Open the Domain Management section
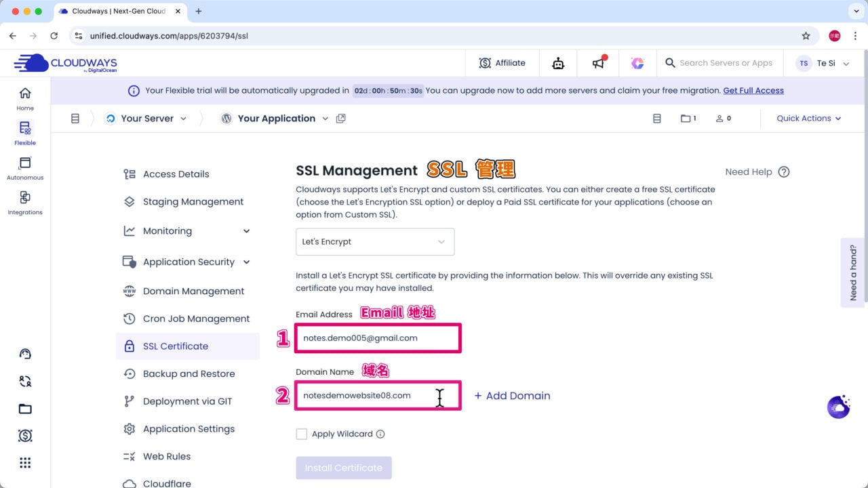The image size is (868, 488). (x=193, y=291)
